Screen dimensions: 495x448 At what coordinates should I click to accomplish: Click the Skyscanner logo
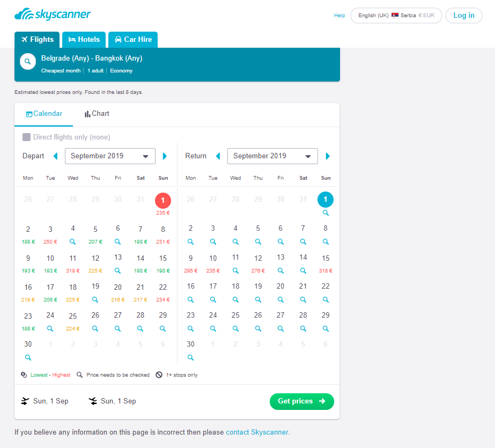(x=53, y=14)
